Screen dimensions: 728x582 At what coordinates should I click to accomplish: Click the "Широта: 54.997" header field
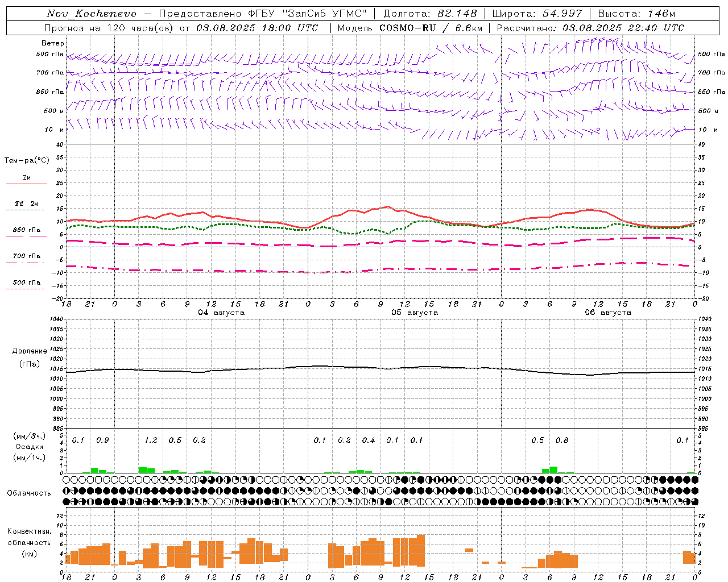[x=537, y=14]
